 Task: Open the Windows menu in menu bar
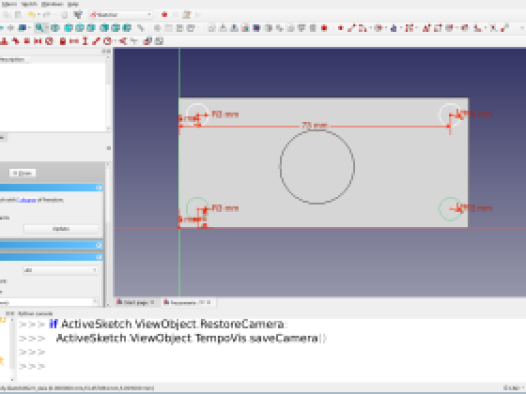[x=52, y=4]
